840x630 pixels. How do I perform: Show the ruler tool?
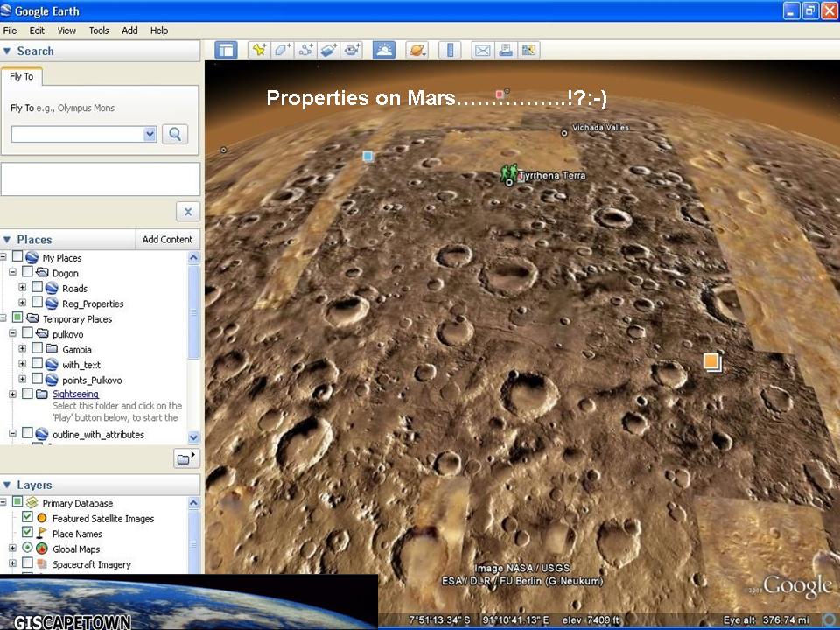tap(450, 51)
